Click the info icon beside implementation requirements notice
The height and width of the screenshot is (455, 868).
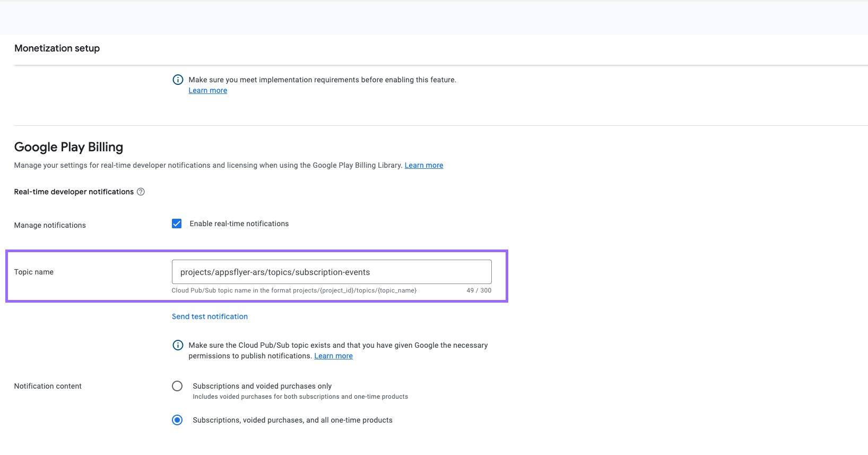point(178,80)
